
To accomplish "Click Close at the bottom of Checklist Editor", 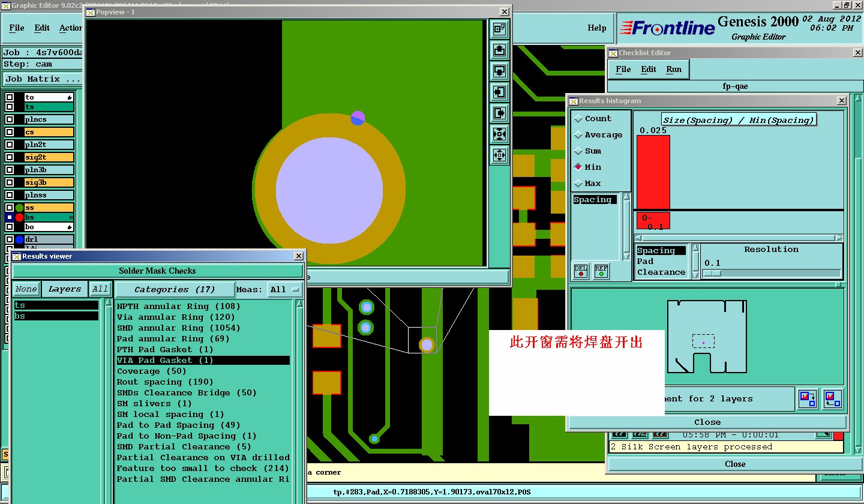I will click(735, 464).
